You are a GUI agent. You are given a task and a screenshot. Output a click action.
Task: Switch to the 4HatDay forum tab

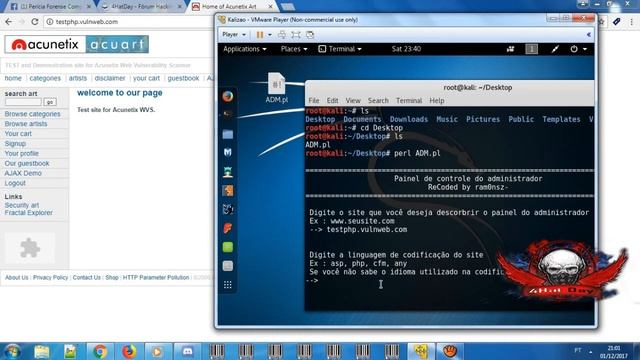(x=141, y=7)
